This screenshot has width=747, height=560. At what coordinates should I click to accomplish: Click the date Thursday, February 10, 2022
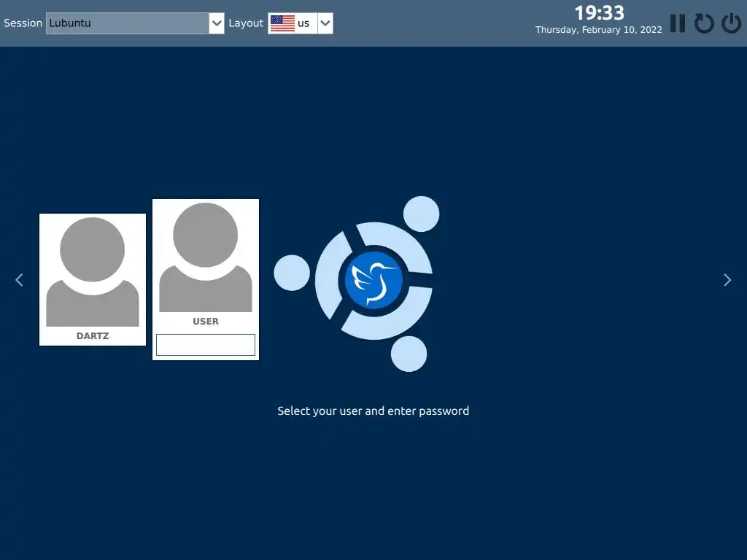(599, 29)
